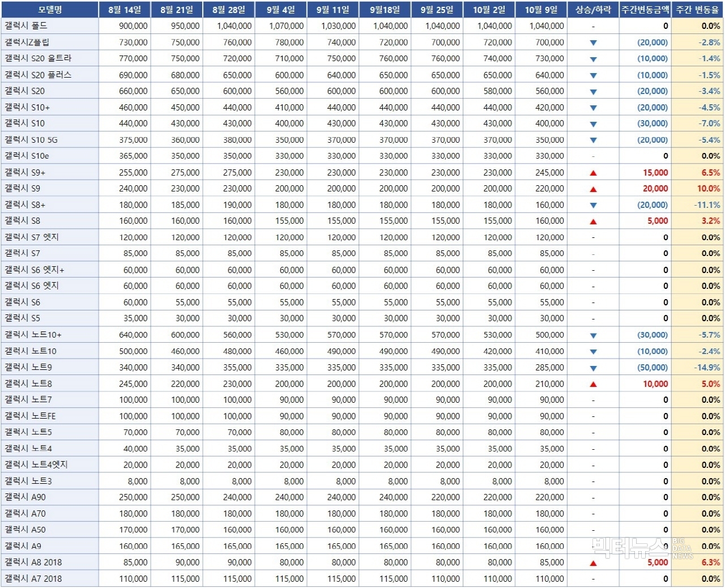Click the down arrow icon in 갤럭시 노트10+ row
725x588 pixels.
click(593, 336)
